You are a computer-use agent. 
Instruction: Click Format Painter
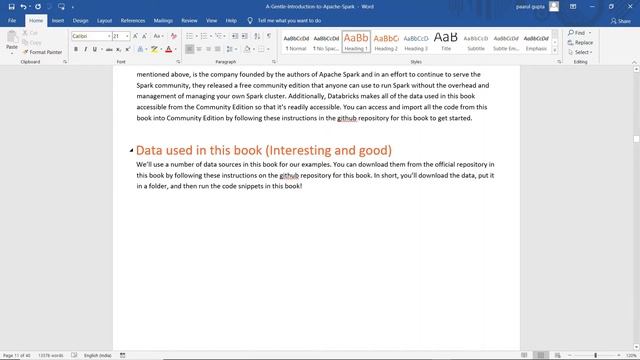[x=42, y=52]
